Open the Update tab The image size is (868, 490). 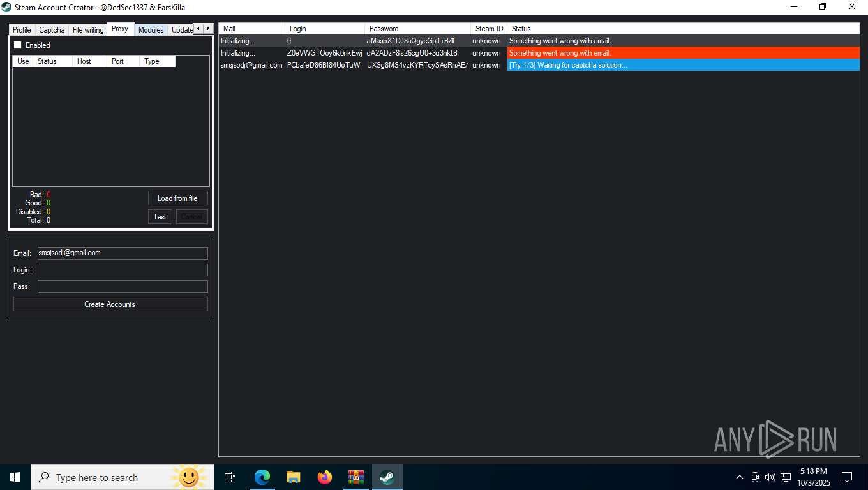182,30
